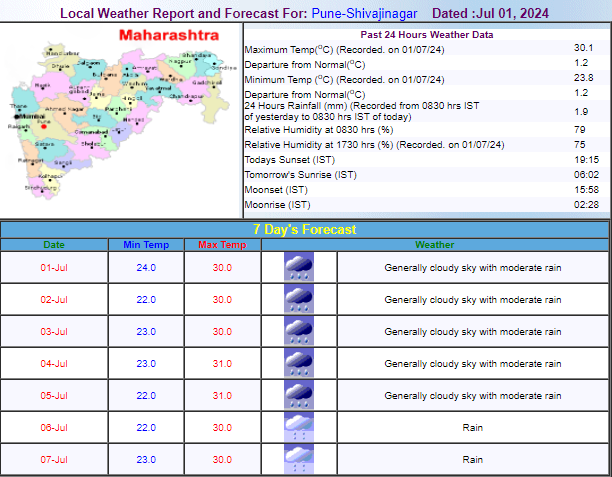Click the Rain text for 06-Jul
The height and width of the screenshot is (477, 612).
click(x=473, y=427)
